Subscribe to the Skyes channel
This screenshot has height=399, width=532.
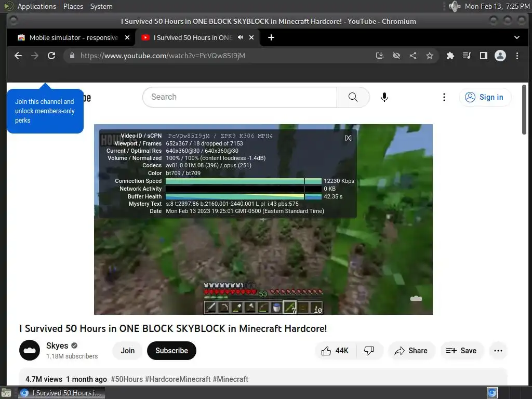pyautogui.click(x=171, y=351)
